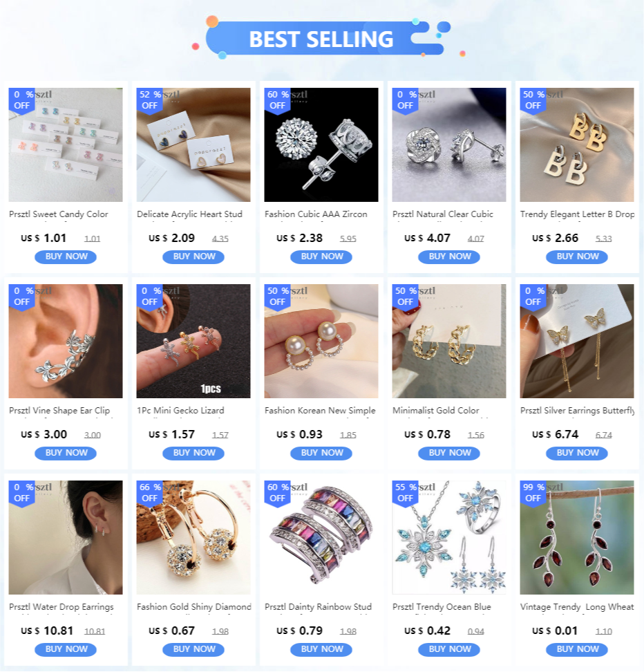Click the 52% OFF badge on heart studs
Image resolution: width=644 pixels, height=672 pixels.
[149, 100]
